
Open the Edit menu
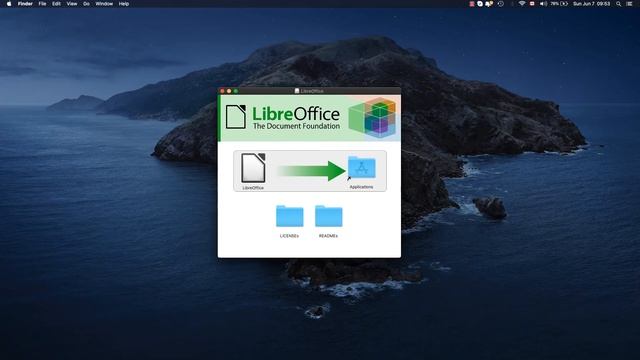pos(56,4)
